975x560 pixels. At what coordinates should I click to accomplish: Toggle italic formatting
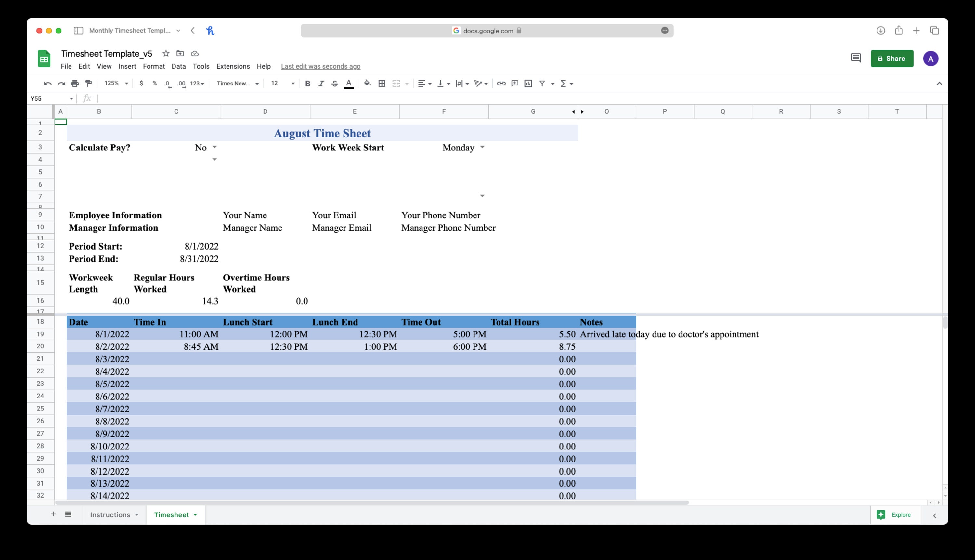[321, 83]
